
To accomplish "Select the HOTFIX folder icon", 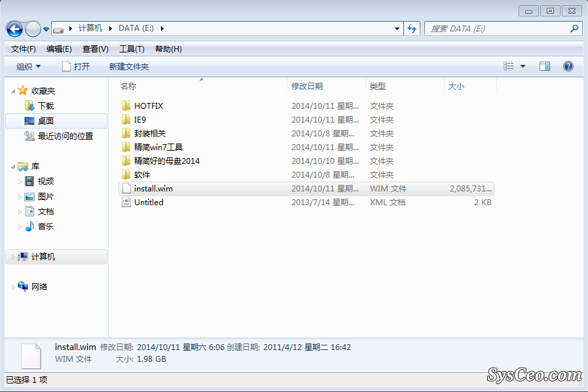I will 126,106.
